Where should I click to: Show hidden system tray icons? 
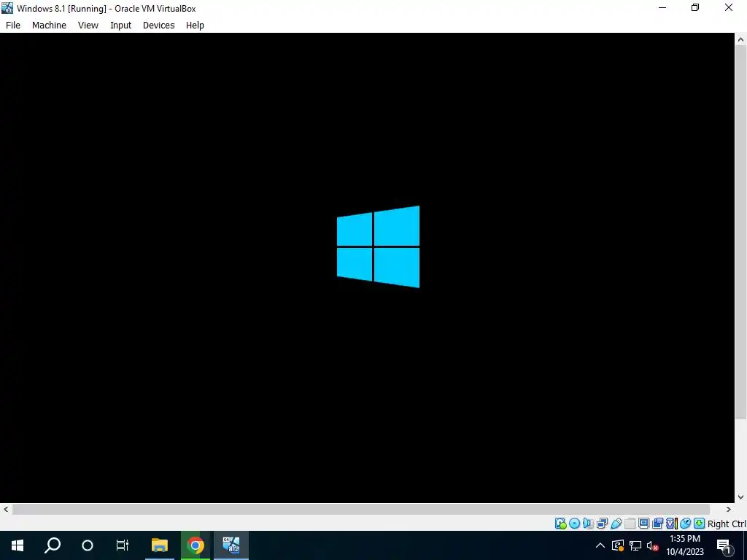pyautogui.click(x=600, y=545)
